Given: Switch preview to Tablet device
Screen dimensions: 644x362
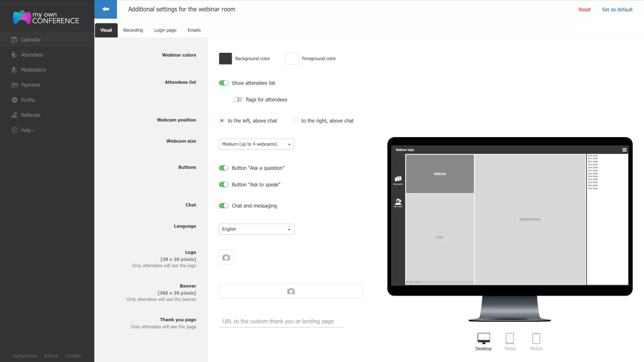Looking at the screenshot, I should click(509, 342).
